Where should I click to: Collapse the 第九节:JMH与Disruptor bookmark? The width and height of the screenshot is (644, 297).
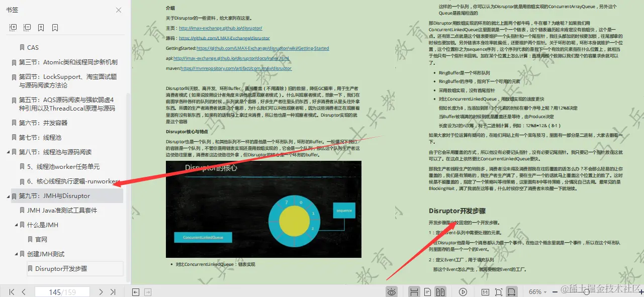[8, 196]
